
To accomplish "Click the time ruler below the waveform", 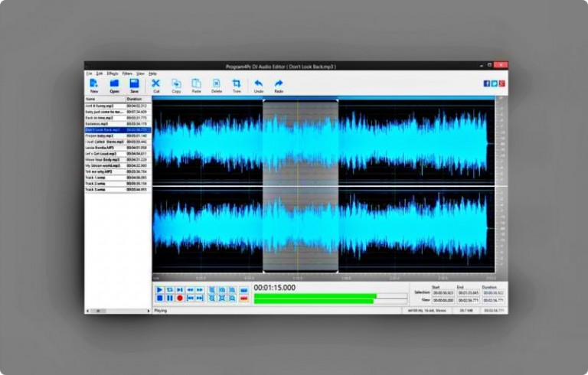I will [x=324, y=278].
